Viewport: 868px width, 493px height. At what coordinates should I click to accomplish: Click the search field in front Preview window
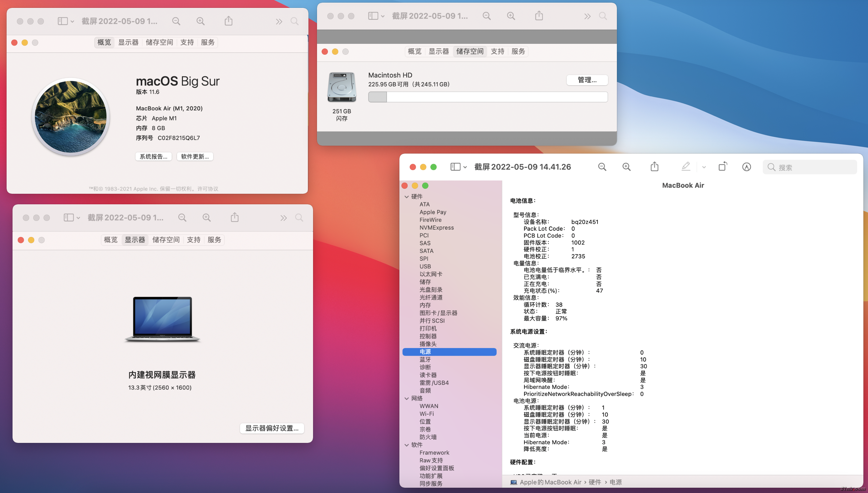tap(809, 167)
